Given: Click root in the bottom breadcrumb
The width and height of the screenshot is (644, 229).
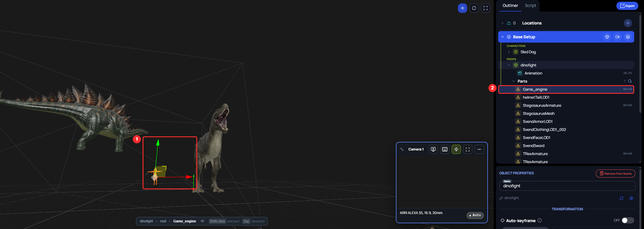Looking at the screenshot, I should (x=163, y=221).
